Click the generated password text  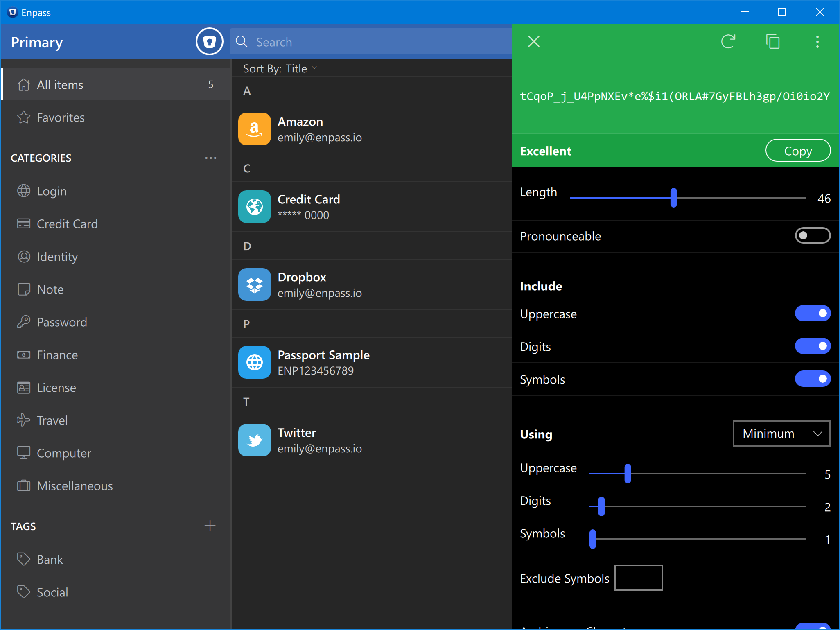coord(675,96)
